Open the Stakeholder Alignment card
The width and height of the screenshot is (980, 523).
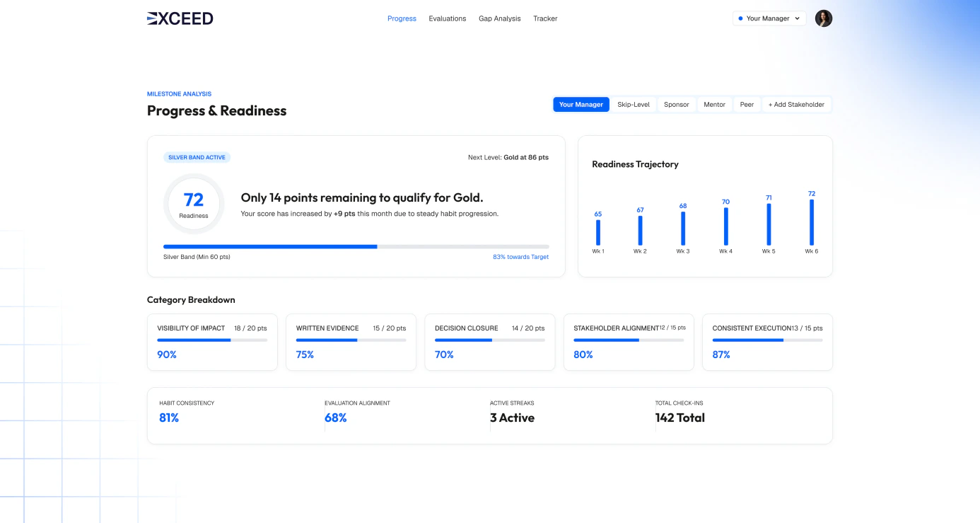pyautogui.click(x=629, y=343)
